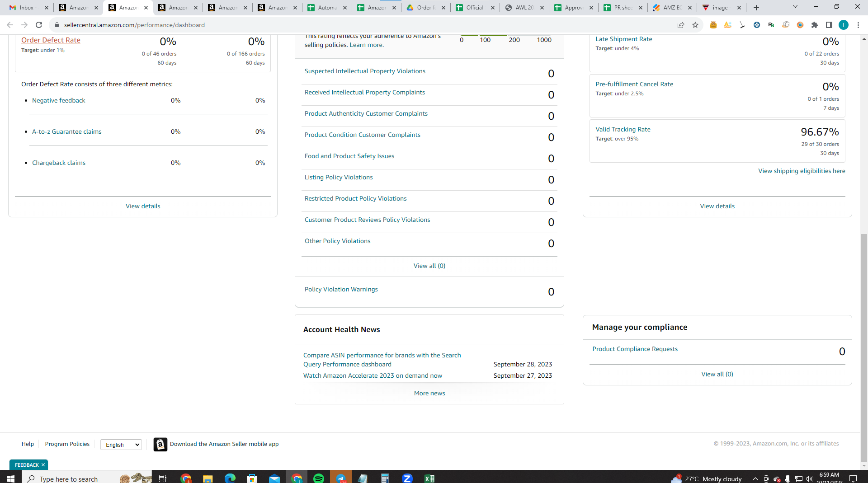Open Task View on the taskbar
The width and height of the screenshot is (868, 483).
pyautogui.click(x=163, y=478)
